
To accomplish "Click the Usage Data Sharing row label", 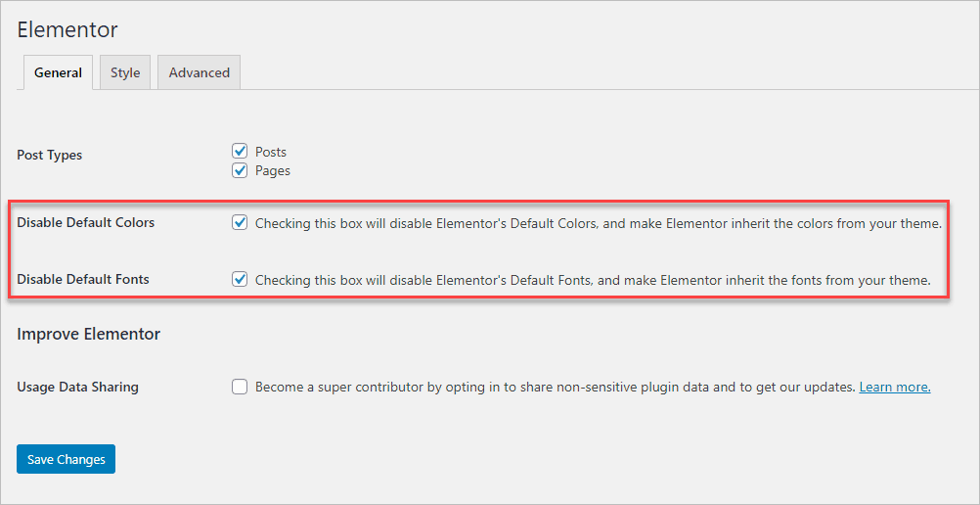I will [78, 387].
